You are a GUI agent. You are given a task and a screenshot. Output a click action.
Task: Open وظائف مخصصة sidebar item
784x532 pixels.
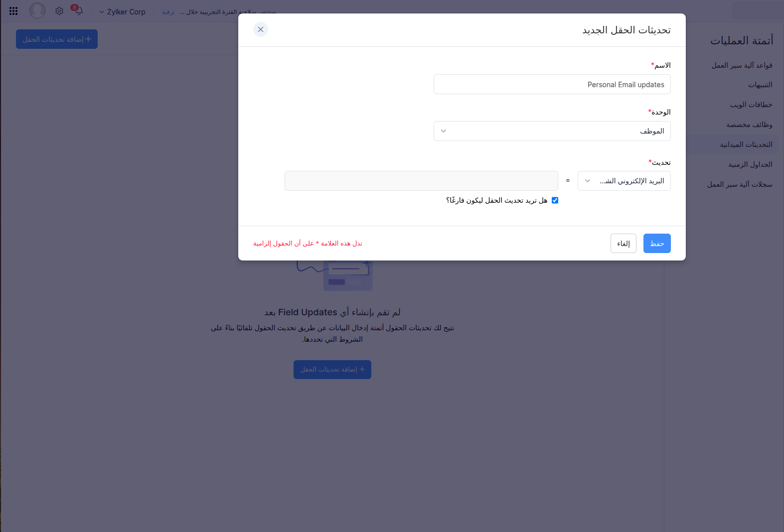(749, 125)
